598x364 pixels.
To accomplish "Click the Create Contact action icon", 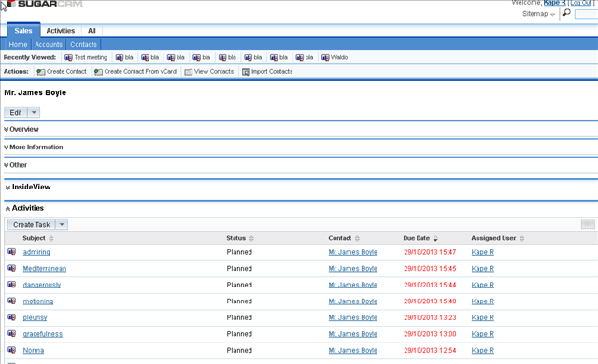I will coord(41,72).
